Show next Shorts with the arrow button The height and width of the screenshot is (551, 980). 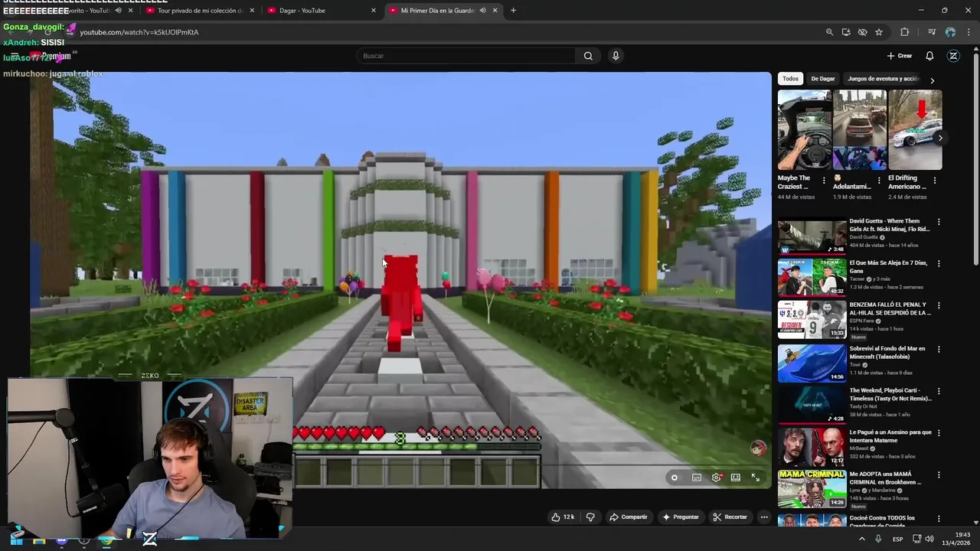click(940, 138)
